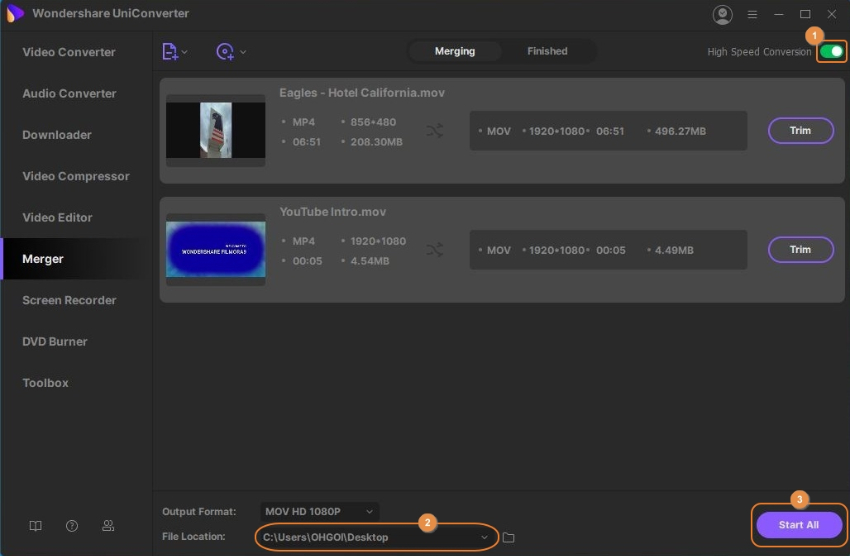850x556 pixels.
Task: Click the YouTube Intro video thumbnail
Action: click(215, 249)
